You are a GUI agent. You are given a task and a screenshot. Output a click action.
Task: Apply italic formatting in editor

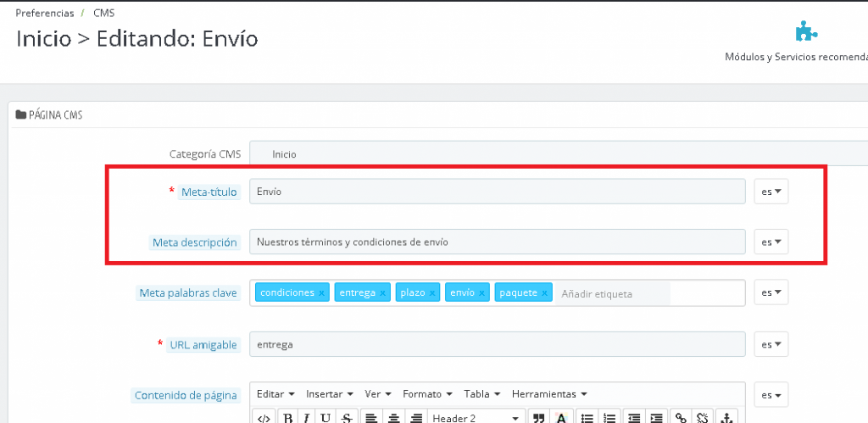click(x=306, y=417)
